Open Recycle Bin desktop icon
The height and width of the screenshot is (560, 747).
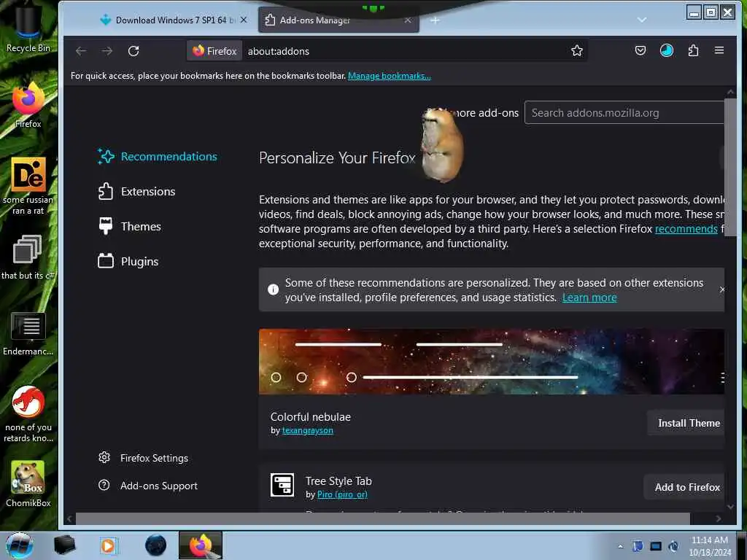click(x=28, y=28)
